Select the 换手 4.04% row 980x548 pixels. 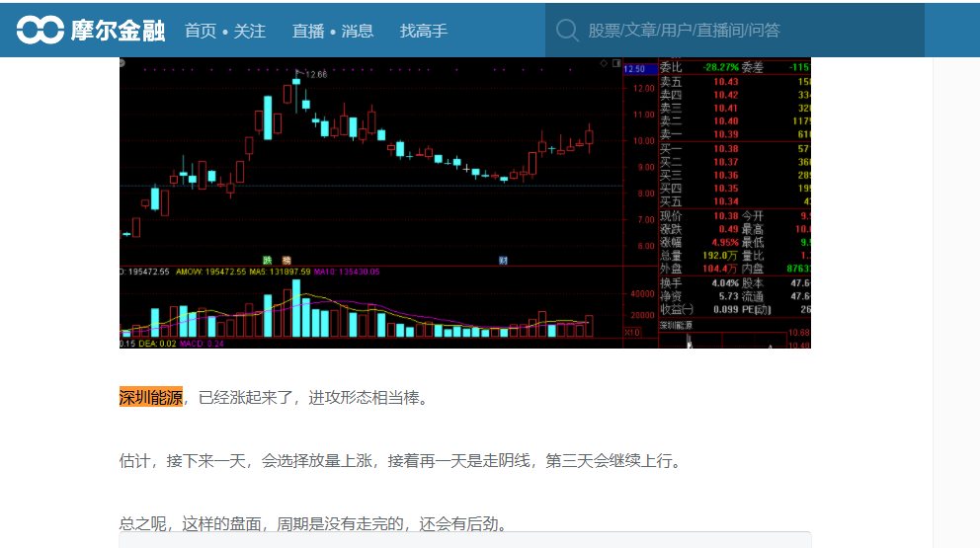[699, 283]
